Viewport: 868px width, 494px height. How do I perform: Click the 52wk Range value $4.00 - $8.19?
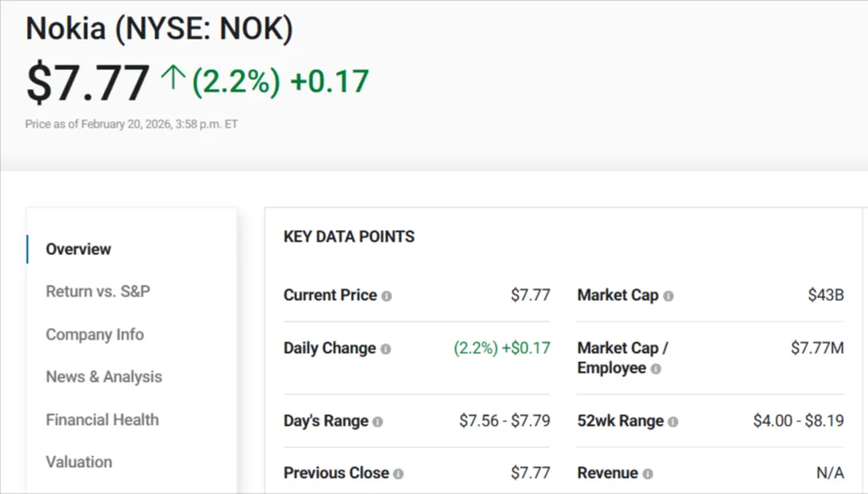click(x=798, y=420)
